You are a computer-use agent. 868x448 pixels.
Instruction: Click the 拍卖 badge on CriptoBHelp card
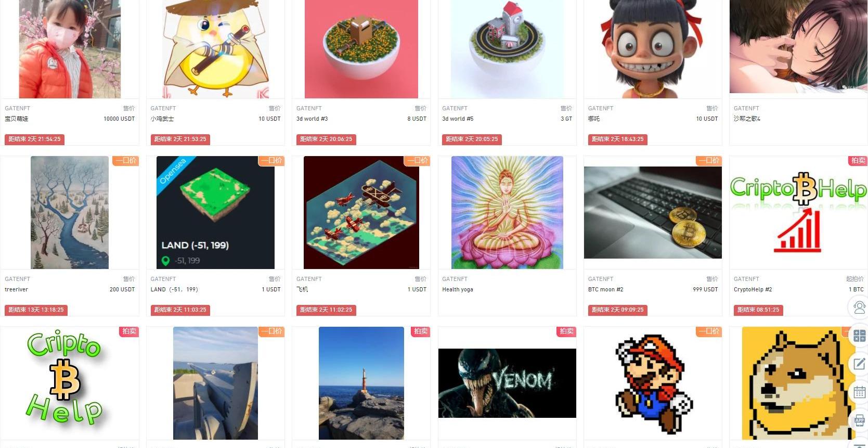(x=858, y=161)
